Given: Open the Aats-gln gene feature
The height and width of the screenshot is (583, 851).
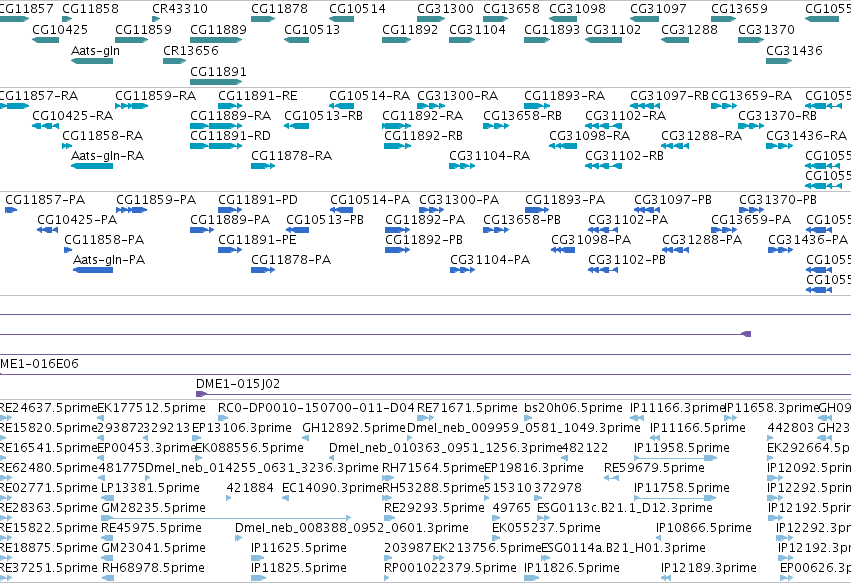Looking at the screenshot, I should tap(92, 61).
